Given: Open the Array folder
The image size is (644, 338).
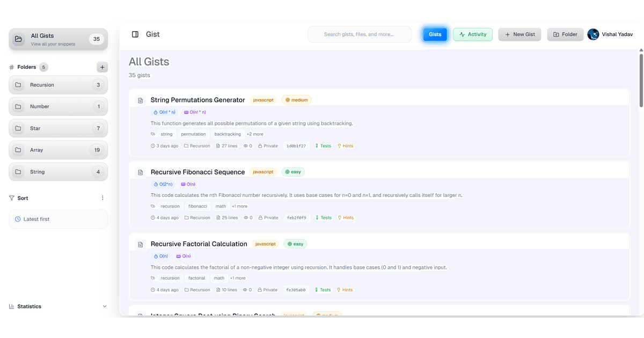Looking at the screenshot, I should (58, 150).
